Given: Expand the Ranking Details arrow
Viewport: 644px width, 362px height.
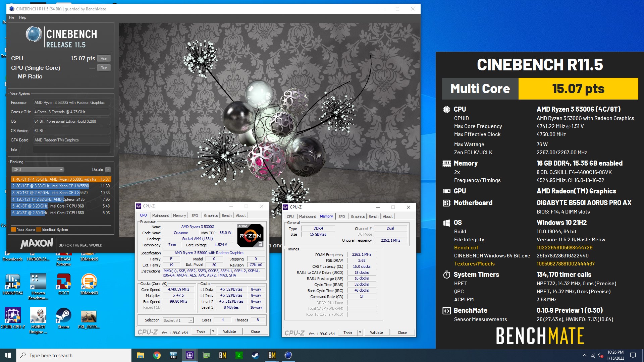Looking at the screenshot, I should [x=108, y=170].
